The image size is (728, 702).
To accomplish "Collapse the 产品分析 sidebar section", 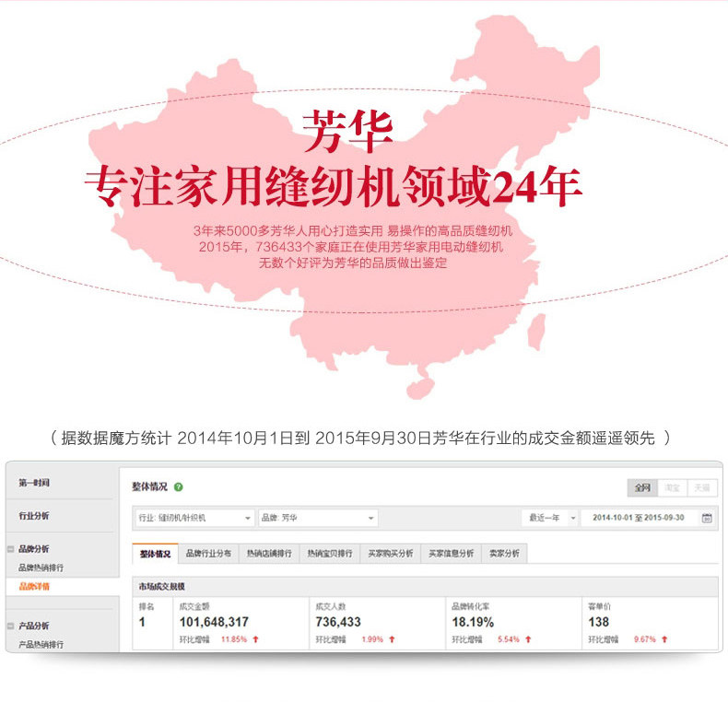I will (x=10, y=626).
